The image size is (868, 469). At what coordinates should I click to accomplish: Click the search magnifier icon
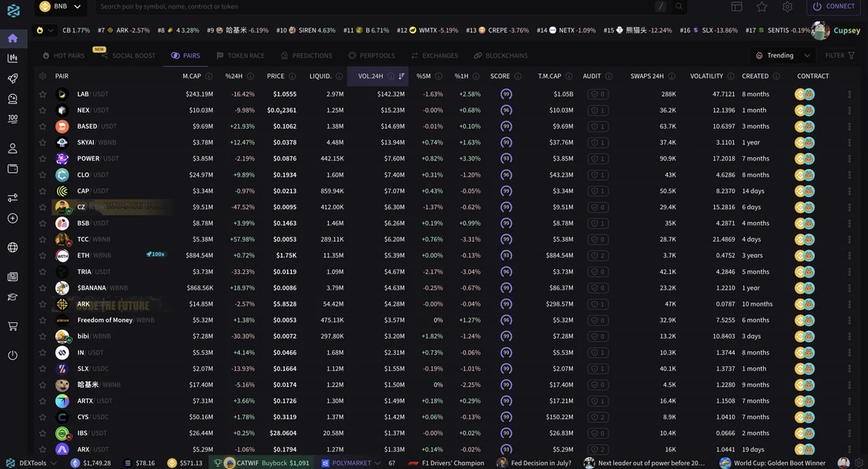coord(679,6)
